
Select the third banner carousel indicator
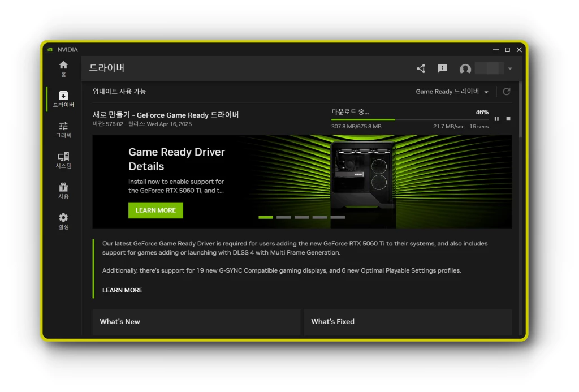click(302, 218)
